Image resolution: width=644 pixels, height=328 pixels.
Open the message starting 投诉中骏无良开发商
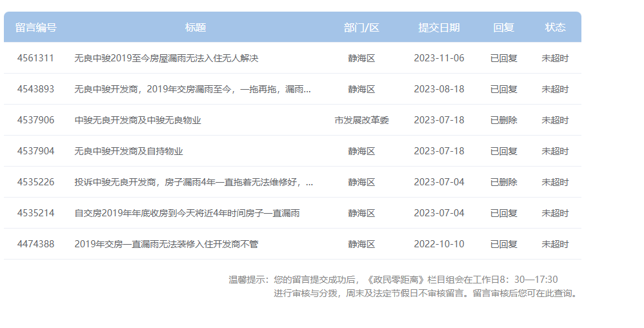(x=194, y=182)
